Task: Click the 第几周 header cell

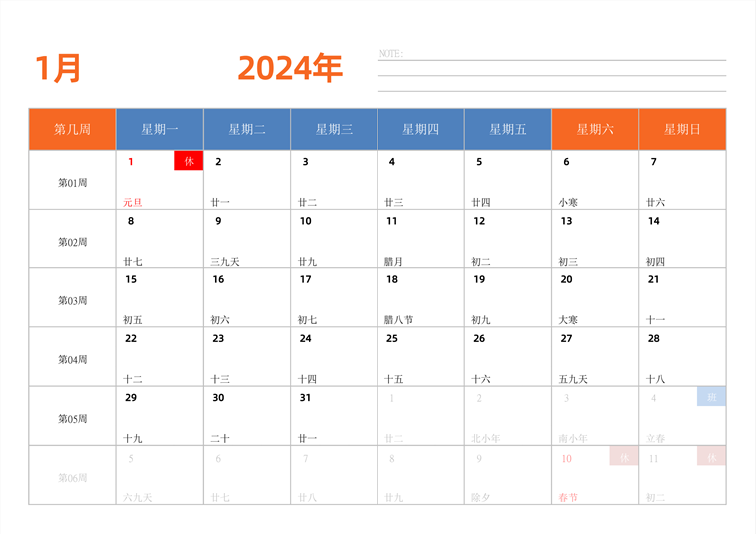Action: point(72,129)
